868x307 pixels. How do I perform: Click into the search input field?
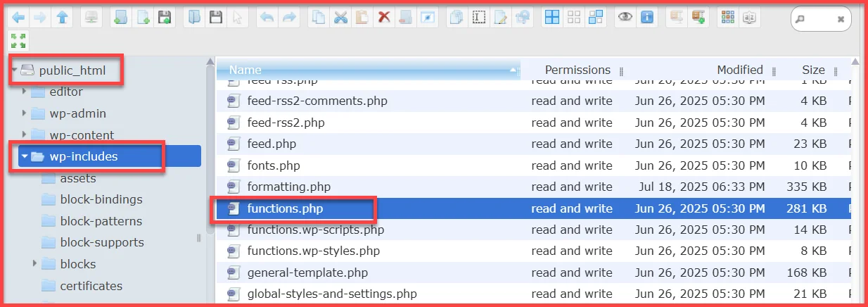[x=820, y=20]
